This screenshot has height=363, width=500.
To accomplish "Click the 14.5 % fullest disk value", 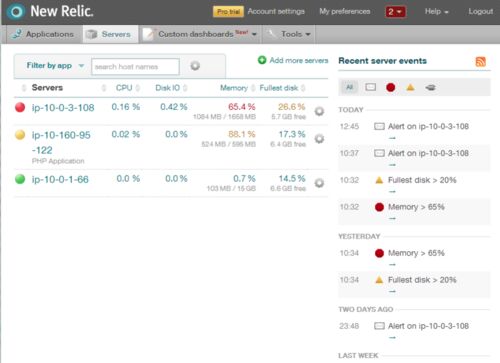I will coord(292,179).
